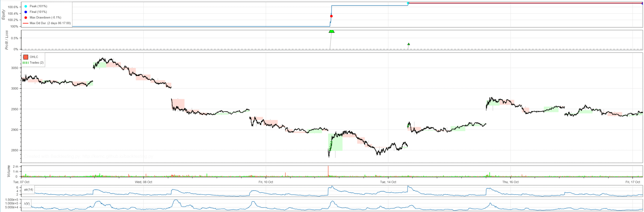Click the red OHLC legend square

click(x=26, y=57)
